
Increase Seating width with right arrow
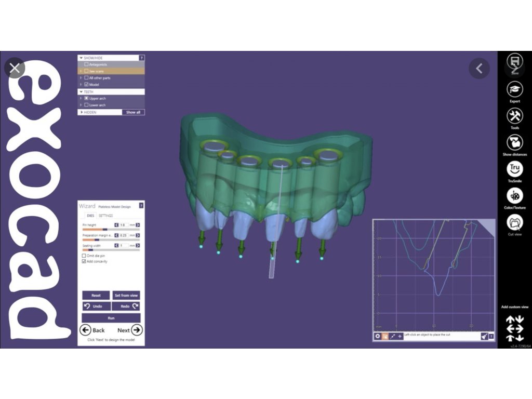coord(138,245)
